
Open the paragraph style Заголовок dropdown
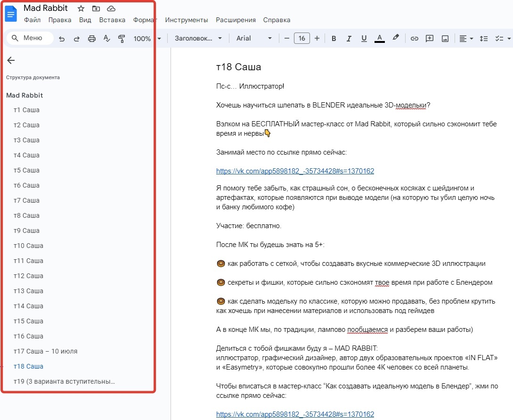(x=198, y=38)
